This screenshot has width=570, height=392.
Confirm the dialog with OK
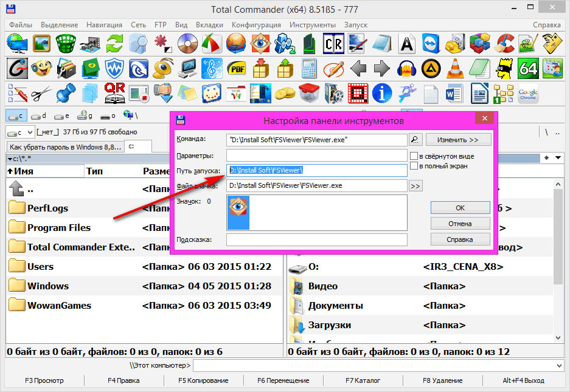tap(461, 208)
